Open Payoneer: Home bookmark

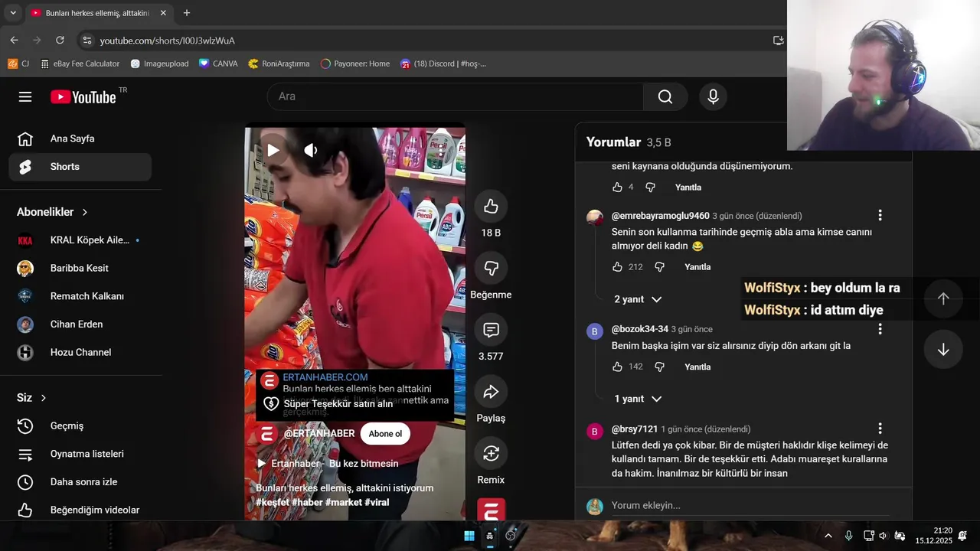point(355,64)
